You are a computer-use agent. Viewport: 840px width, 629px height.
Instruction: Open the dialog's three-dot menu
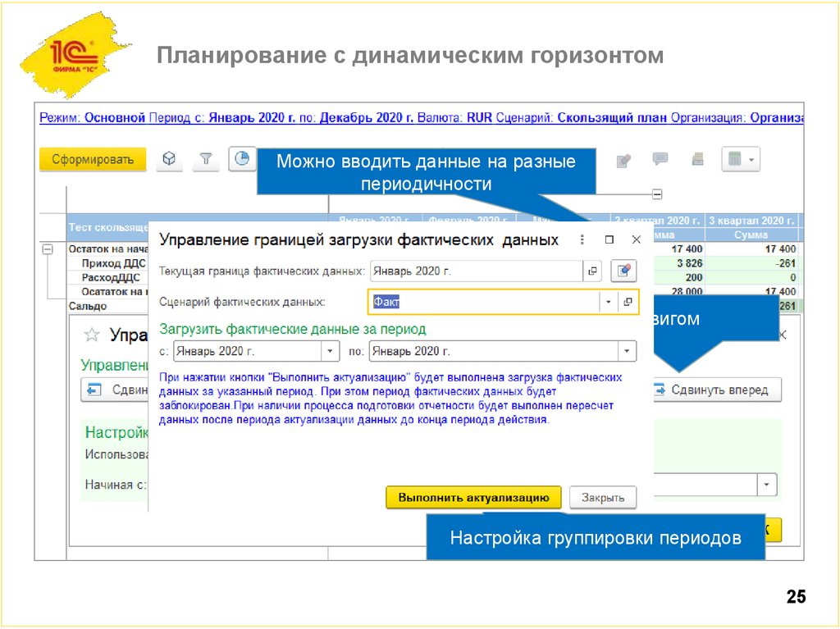coord(582,238)
